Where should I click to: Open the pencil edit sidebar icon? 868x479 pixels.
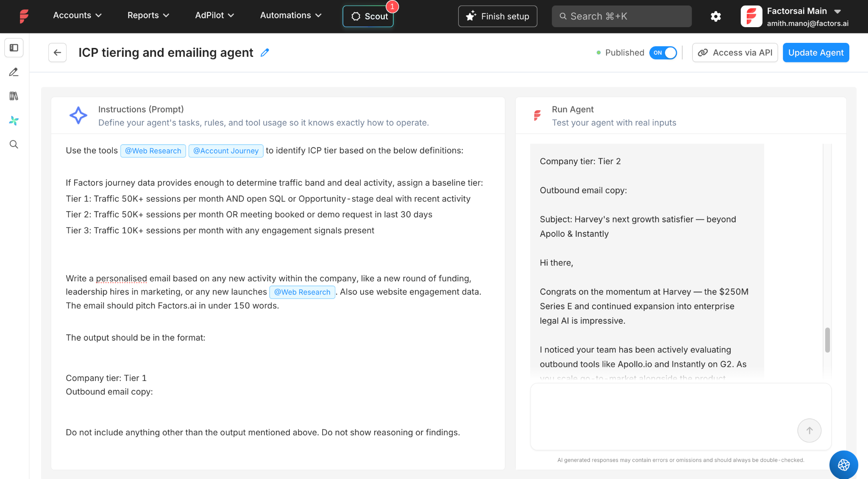[x=14, y=72]
